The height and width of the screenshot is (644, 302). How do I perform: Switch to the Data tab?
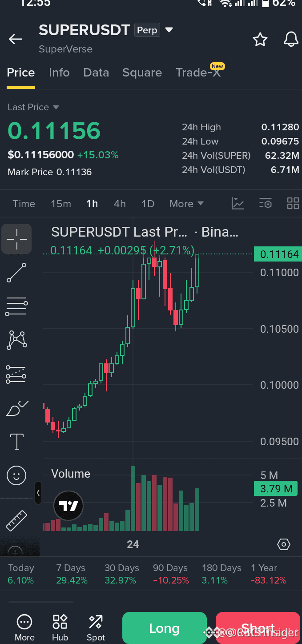click(96, 72)
